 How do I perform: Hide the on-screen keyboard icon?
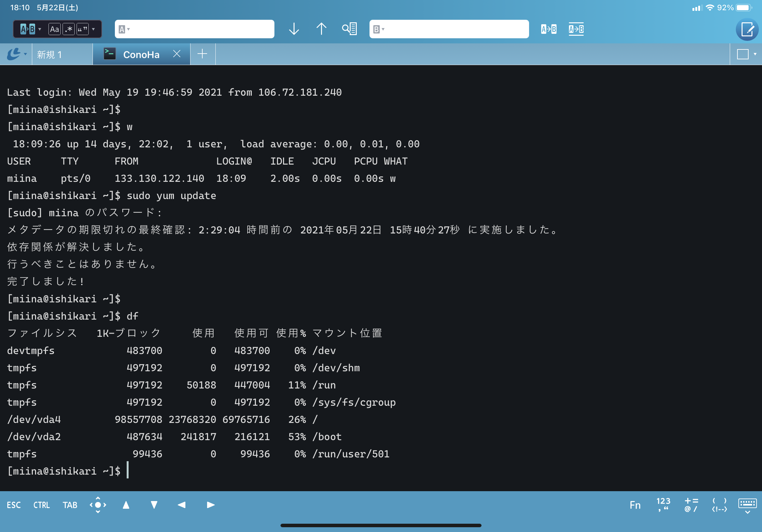point(747,505)
